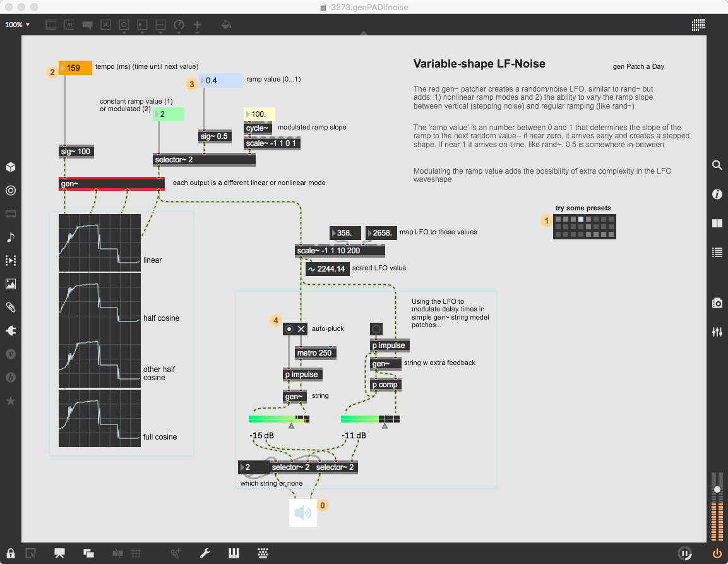728x564 pixels.
Task: Open the search magnifier in right sidebar
Action: [717, 165]
